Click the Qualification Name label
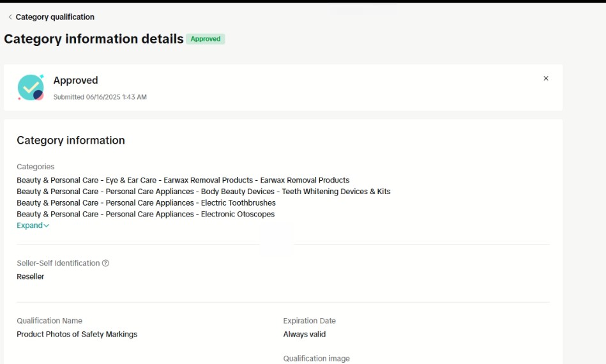 pyautogui.click(x=49, y=321)
